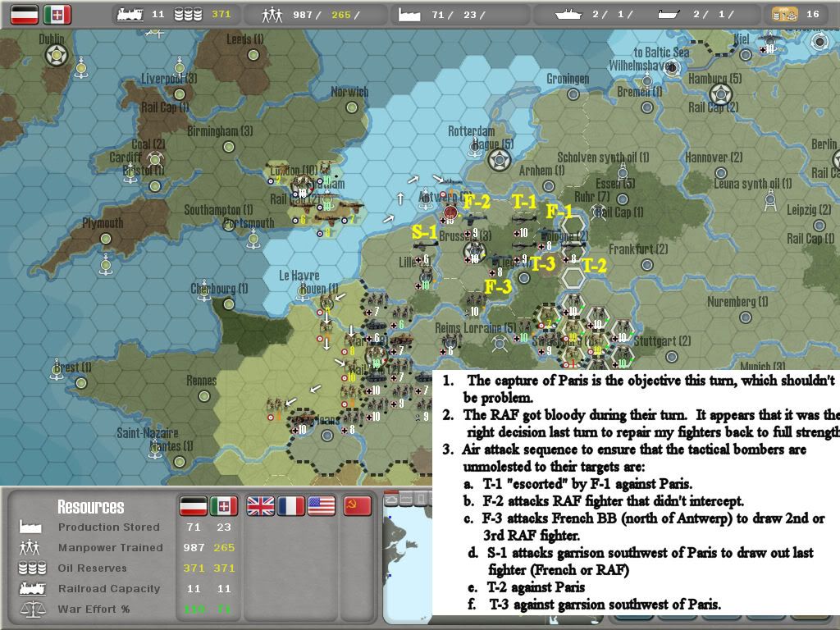The height and width of the screenshot is (630, 840).
Task: Select the French flag in Resources panel
Action: [x=291, y=505]
